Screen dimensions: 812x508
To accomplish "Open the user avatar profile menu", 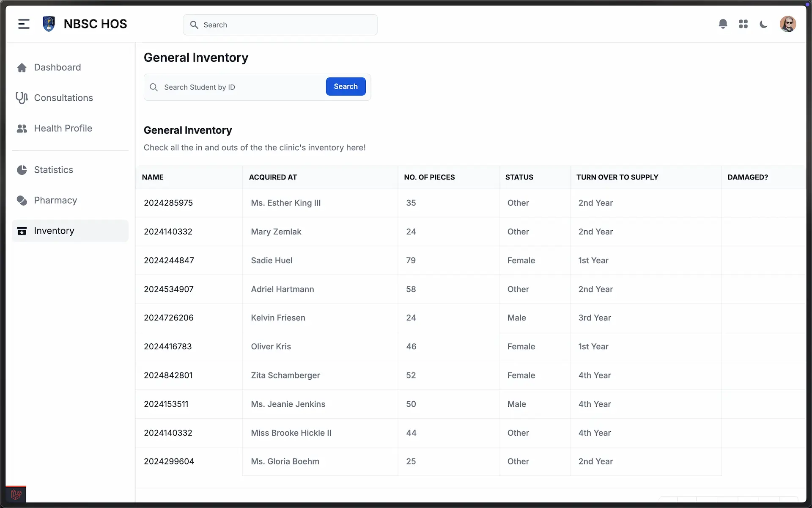I will click(x=787, y=24).
